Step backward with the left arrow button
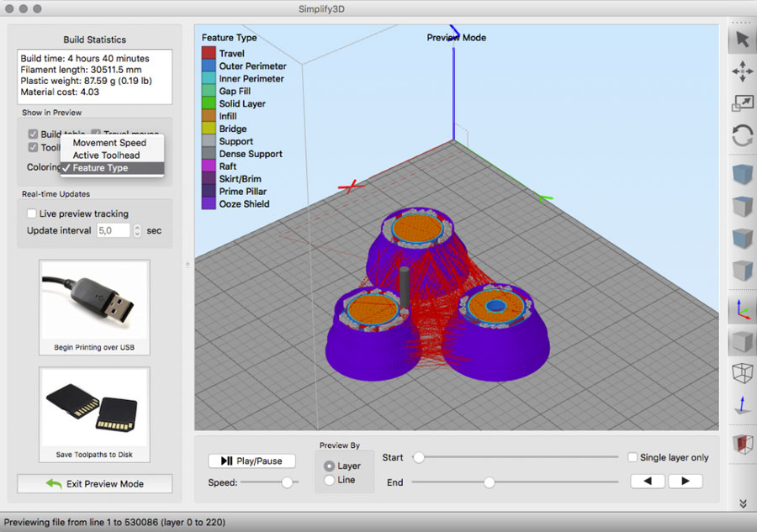This screenshot has width=757, height=532. tap(648, 482)
